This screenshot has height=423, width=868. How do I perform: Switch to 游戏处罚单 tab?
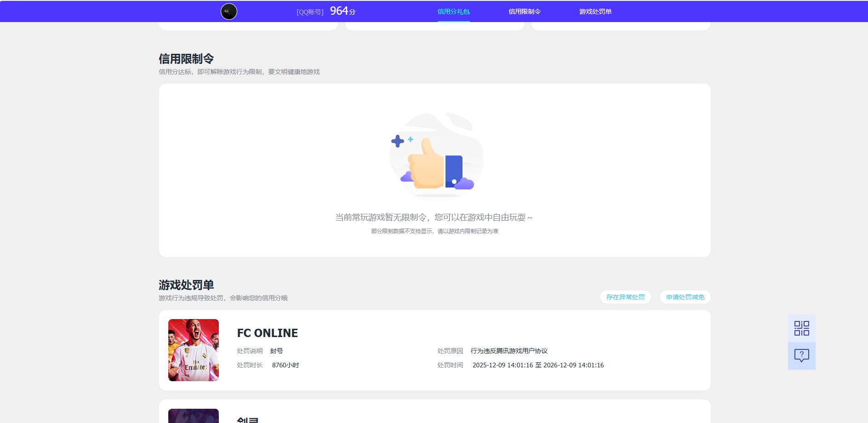click(x=595, y=11)
